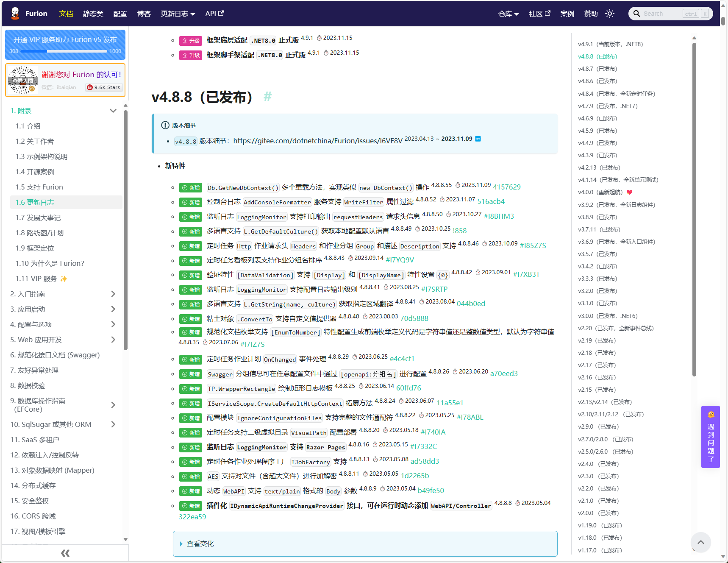Click external link icon beside API

[221, 13]
